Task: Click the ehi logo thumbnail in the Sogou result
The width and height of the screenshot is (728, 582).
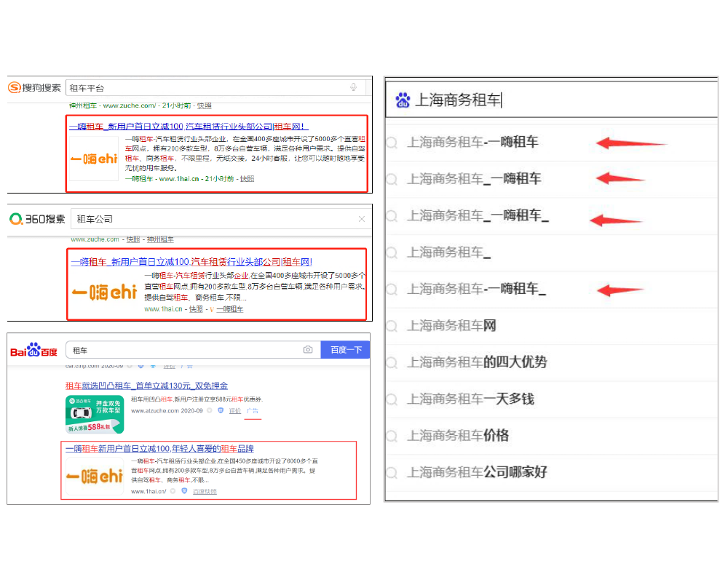Action: click(x=94, y=159)
